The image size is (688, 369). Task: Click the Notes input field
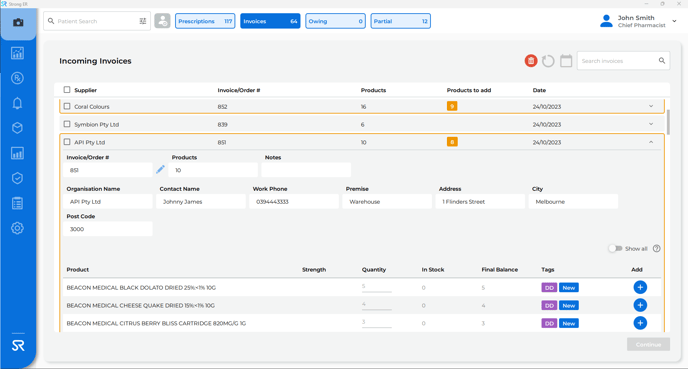coord(306,170)
